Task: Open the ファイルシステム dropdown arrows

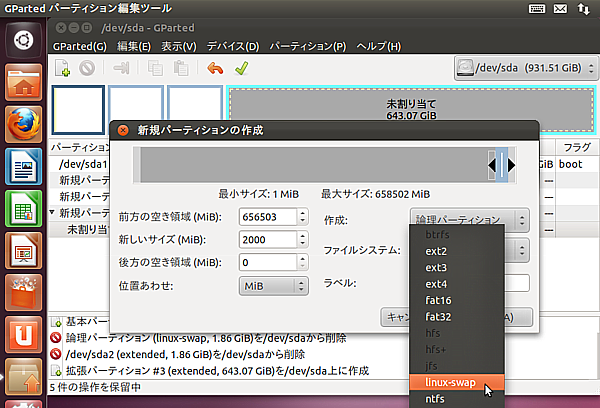Action: 522,250
